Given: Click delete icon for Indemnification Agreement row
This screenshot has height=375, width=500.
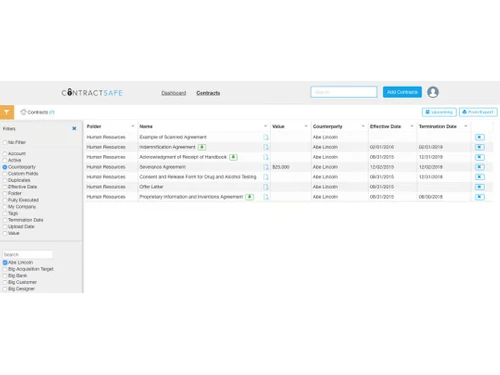Looking at the screenshot, I should click(479, 147).
